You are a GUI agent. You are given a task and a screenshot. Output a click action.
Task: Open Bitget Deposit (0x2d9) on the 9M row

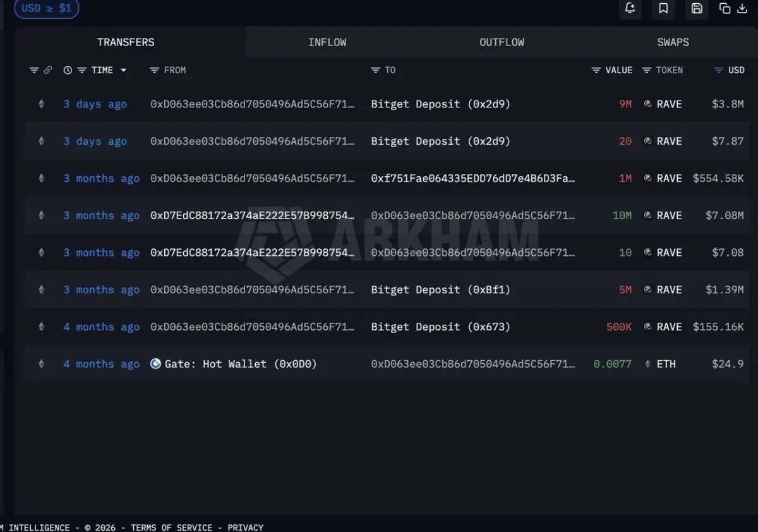[441, 104]
